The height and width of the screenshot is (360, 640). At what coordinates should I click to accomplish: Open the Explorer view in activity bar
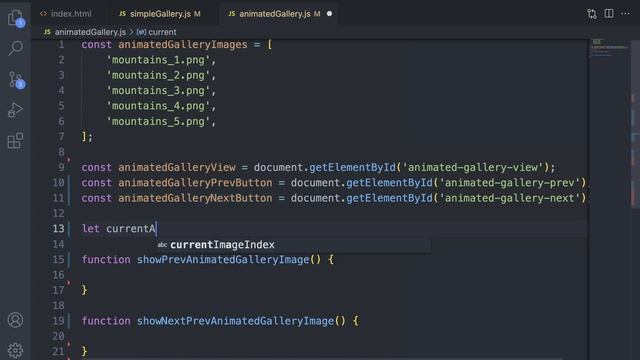pos(16,18)
